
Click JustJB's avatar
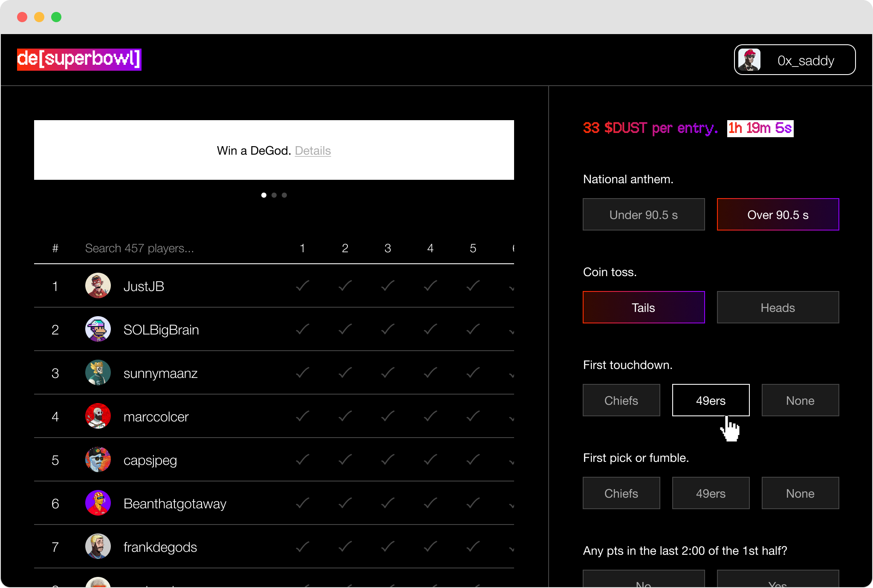coord(98,285)
